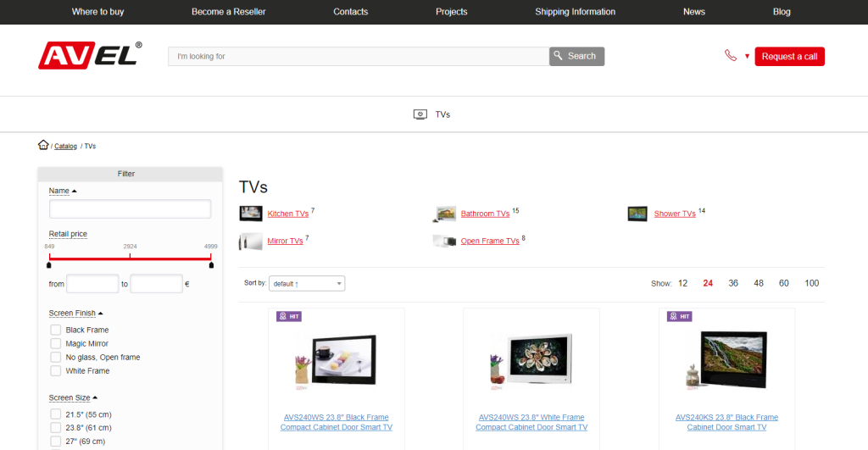Open Shower TVs thumbnail image
The width and height of the screenshot is (868, 450).
tap(637, 214)
